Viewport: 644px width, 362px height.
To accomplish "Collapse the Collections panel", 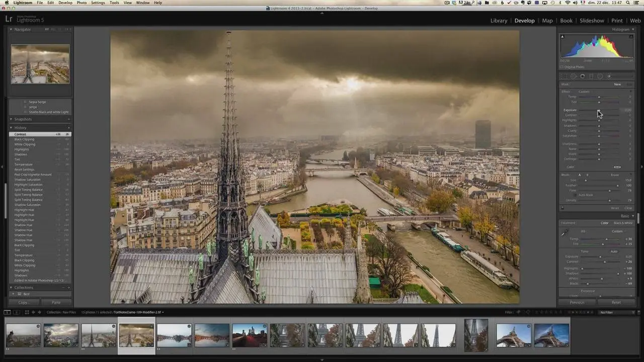I will tap(11, 288).
